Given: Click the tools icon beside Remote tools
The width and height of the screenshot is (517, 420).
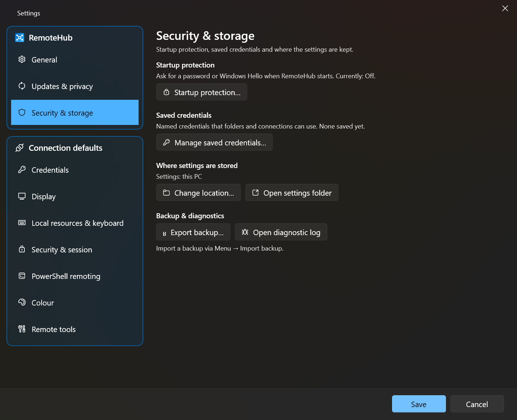Looking at the screenshot, I should pos(22,329).
